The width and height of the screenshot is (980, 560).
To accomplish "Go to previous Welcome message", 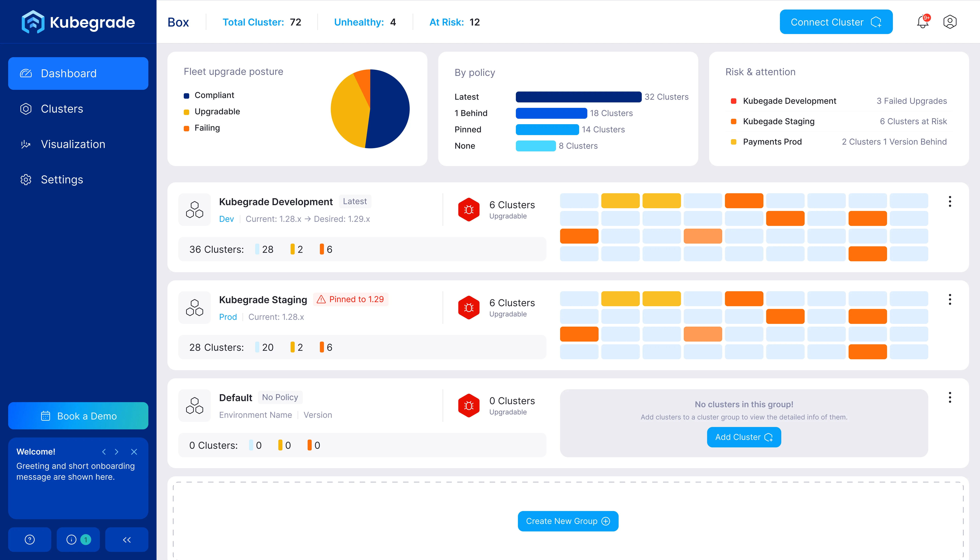I will (x=104, y=452).
